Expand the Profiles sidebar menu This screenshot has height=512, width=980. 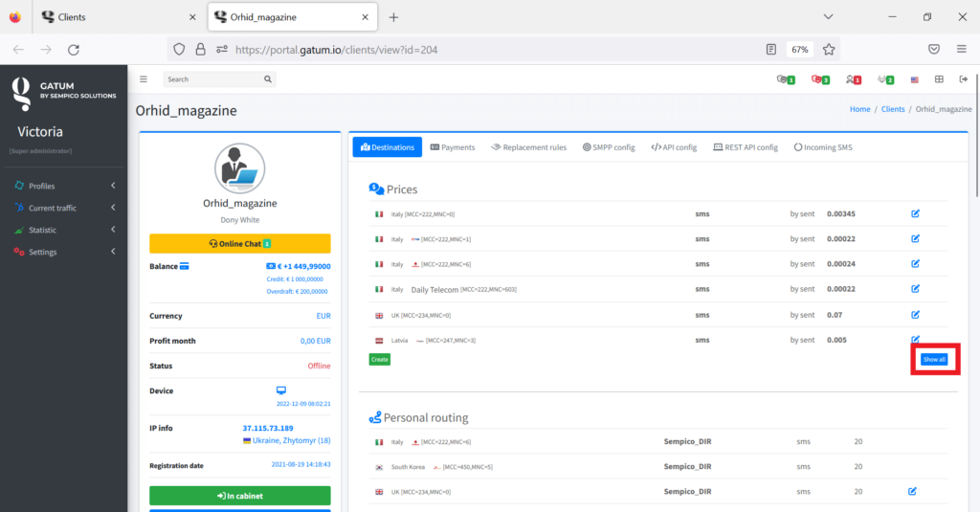point(64,186)
